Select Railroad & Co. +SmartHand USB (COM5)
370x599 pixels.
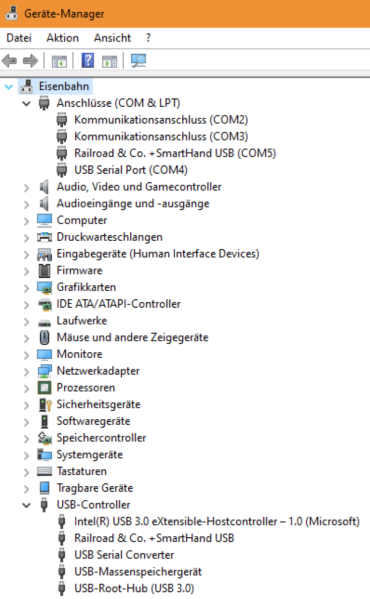pyautogui.click(x=175, y=153)
